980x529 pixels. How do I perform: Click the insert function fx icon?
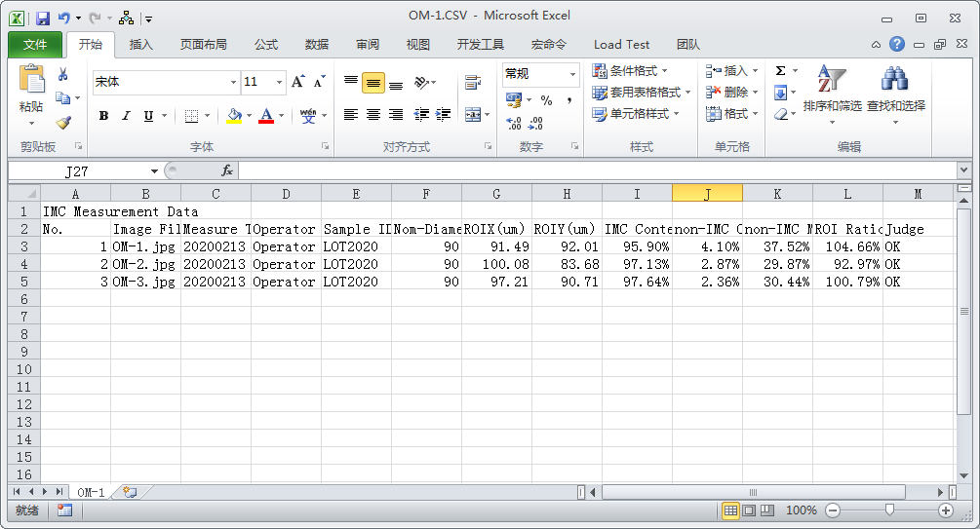227,170
